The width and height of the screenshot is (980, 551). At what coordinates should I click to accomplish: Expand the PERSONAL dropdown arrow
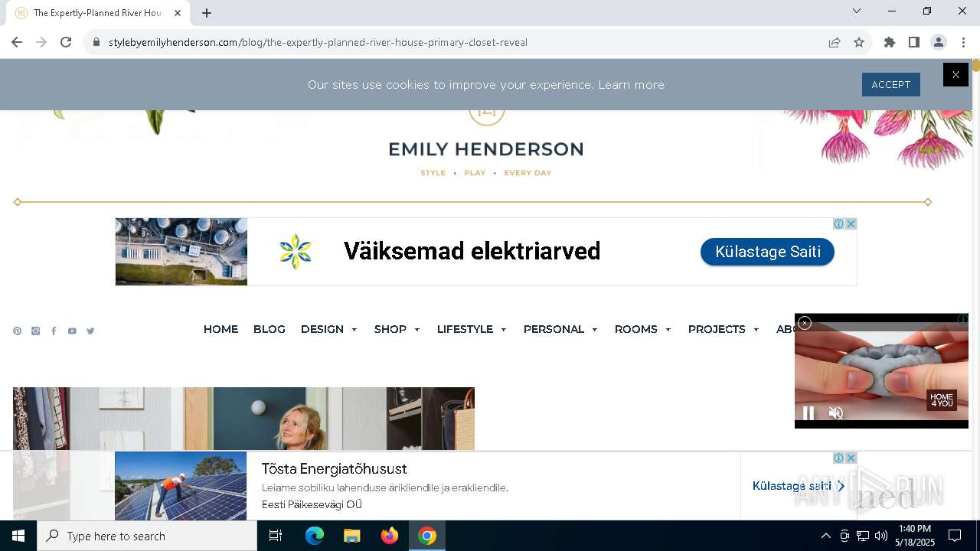pos(595,330)
